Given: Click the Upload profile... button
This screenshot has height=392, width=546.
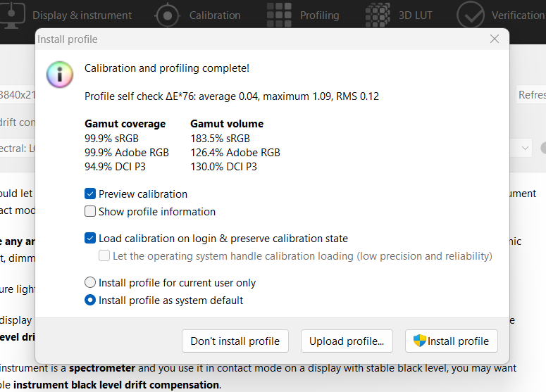Looking at the screenshot, I should click(347, 341).
